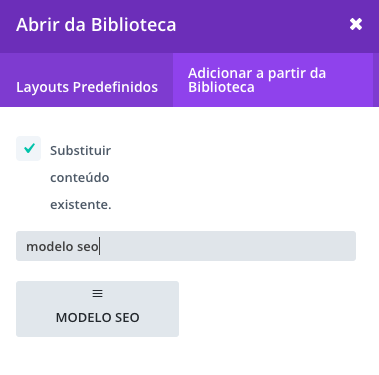Close the Abrir da Biblioteca dialog
Screen dimensions: 379x375
pyautogui.click(x=356, y=24)
